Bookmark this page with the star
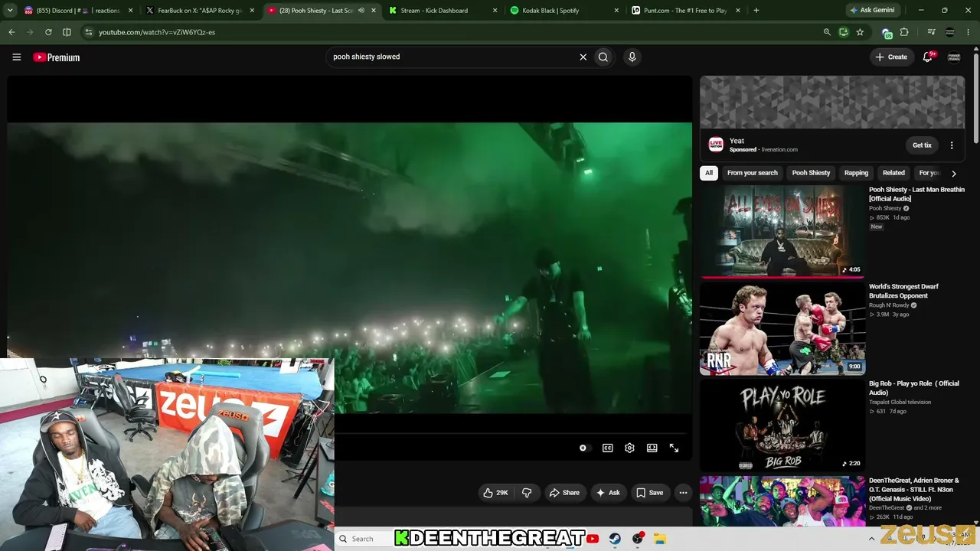Viewport: 980px width, 551px height. tap(860, 32)
